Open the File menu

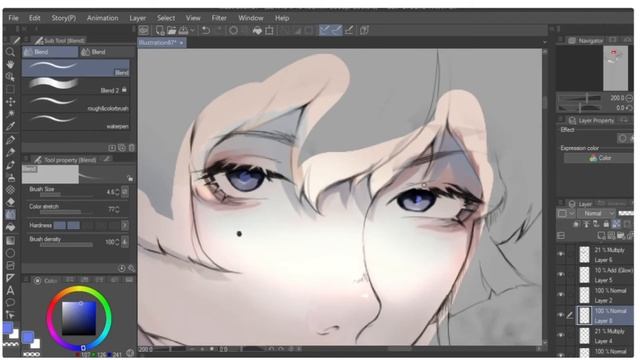(x=13, y=18)
